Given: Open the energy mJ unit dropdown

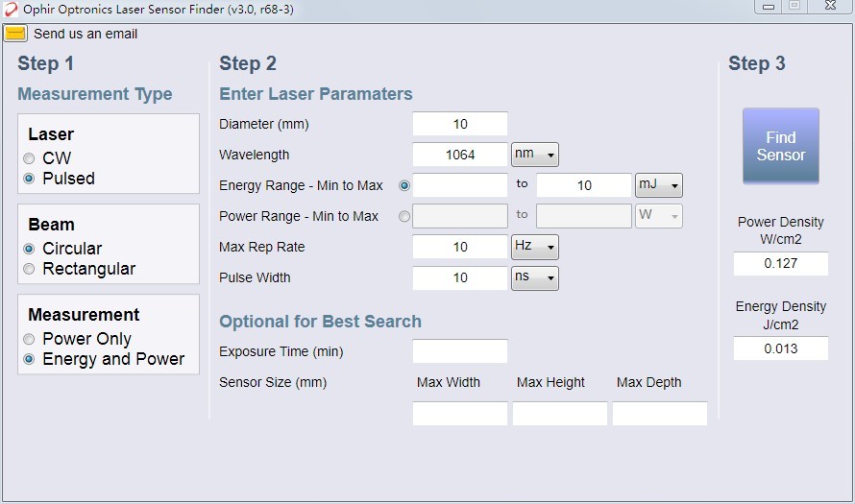Looking at the screenshot, I should coord(659,185).
